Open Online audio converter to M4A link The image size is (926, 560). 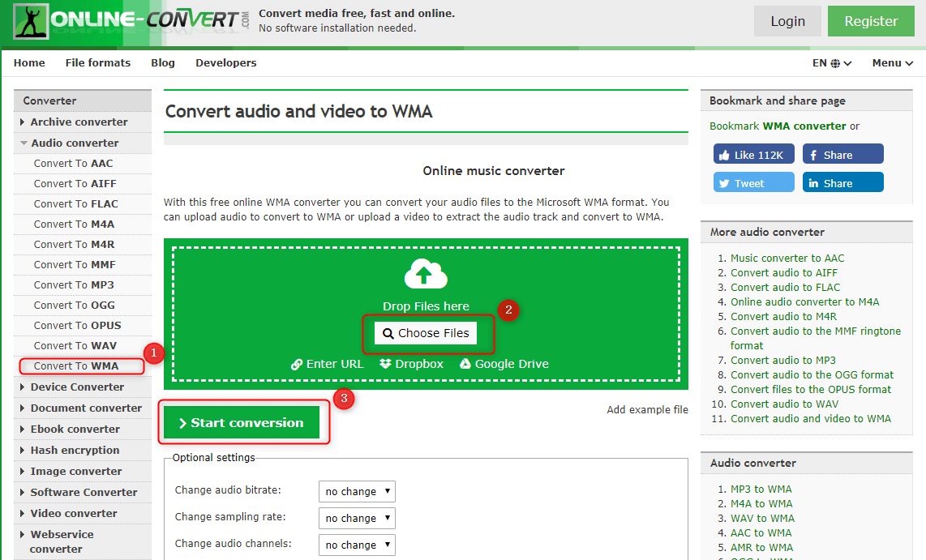tap(804, 302)
